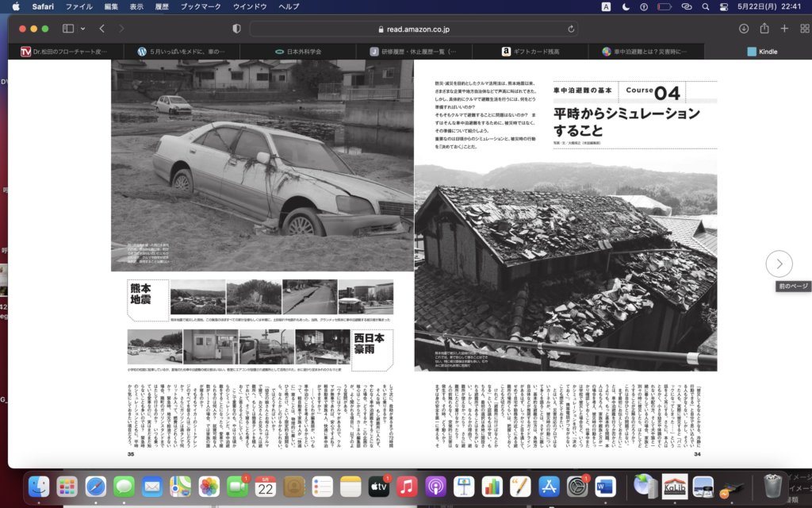Open the ブックマーク menu
The height and width of the screenshot is (508, 812).
(x=201, y=6)
